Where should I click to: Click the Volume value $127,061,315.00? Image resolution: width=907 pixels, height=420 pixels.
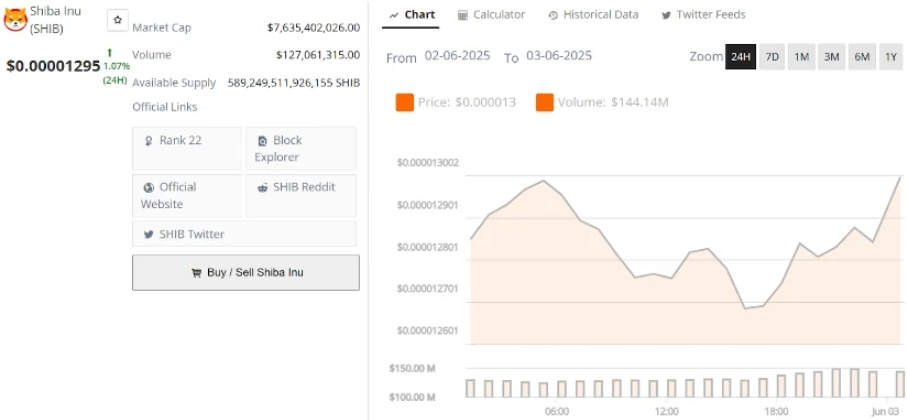(318, 55)
